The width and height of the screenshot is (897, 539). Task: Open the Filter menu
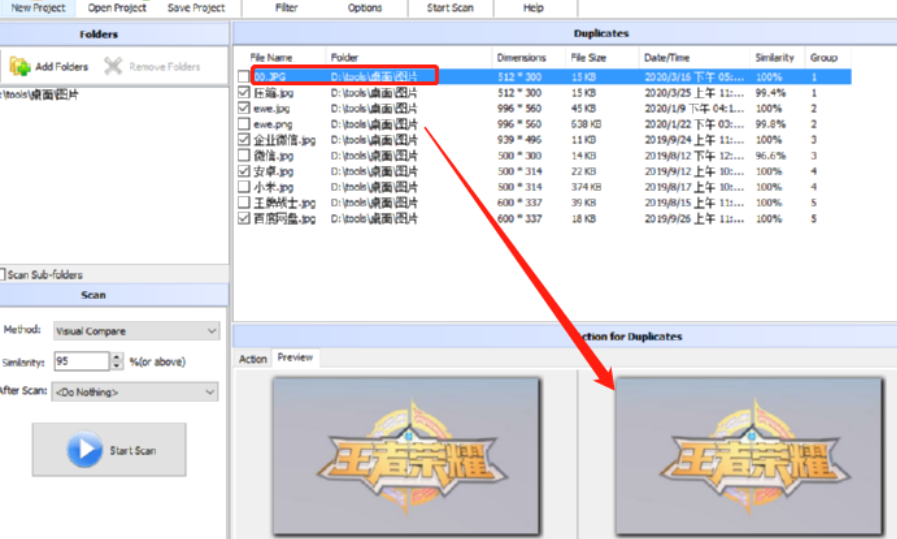[x=286, y=8]
